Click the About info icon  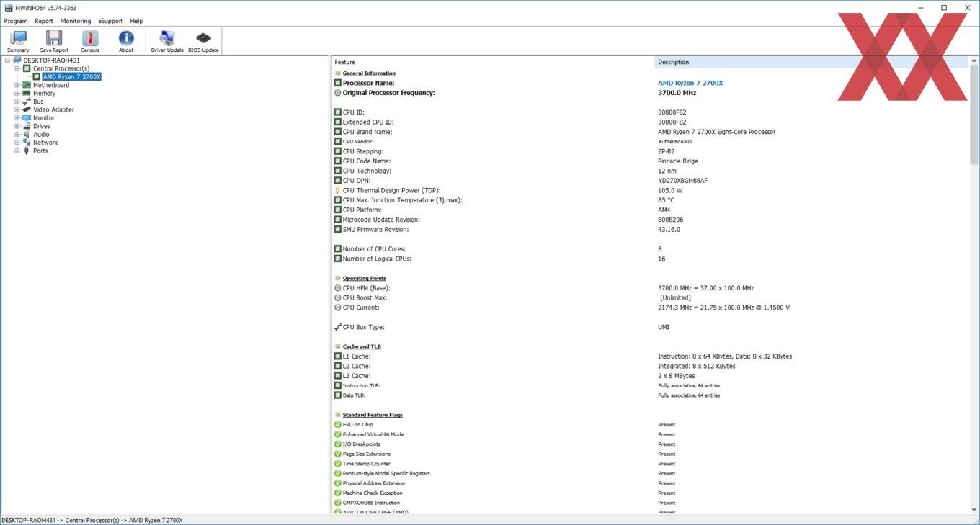[126, 41]
